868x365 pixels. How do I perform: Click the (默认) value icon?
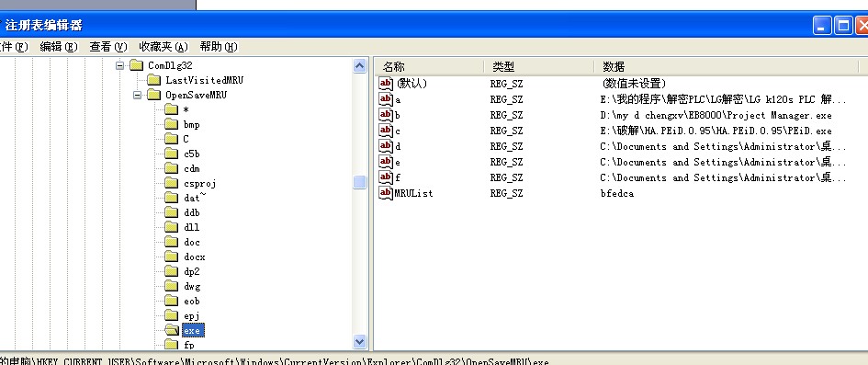click(386, 84)
